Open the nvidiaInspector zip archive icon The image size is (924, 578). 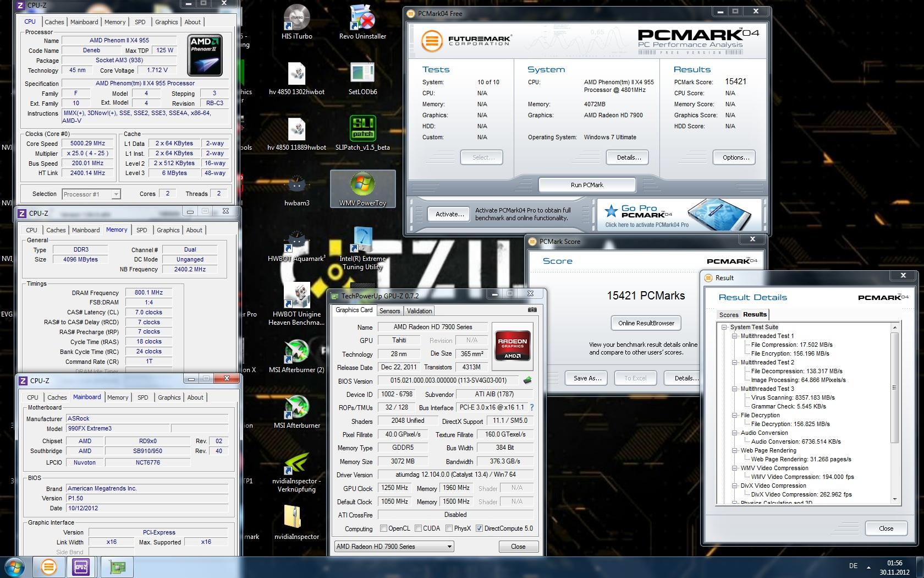point(296,523)
